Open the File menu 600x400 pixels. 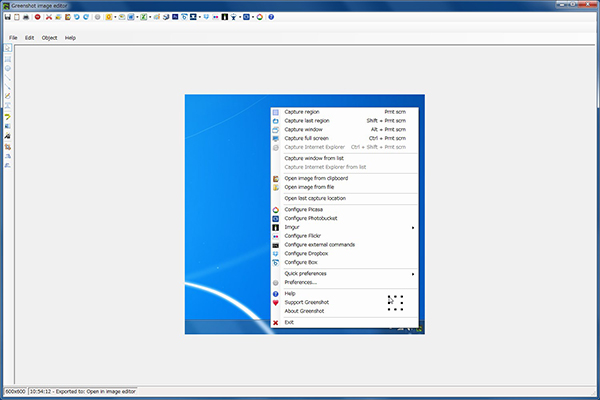[13, 38]
